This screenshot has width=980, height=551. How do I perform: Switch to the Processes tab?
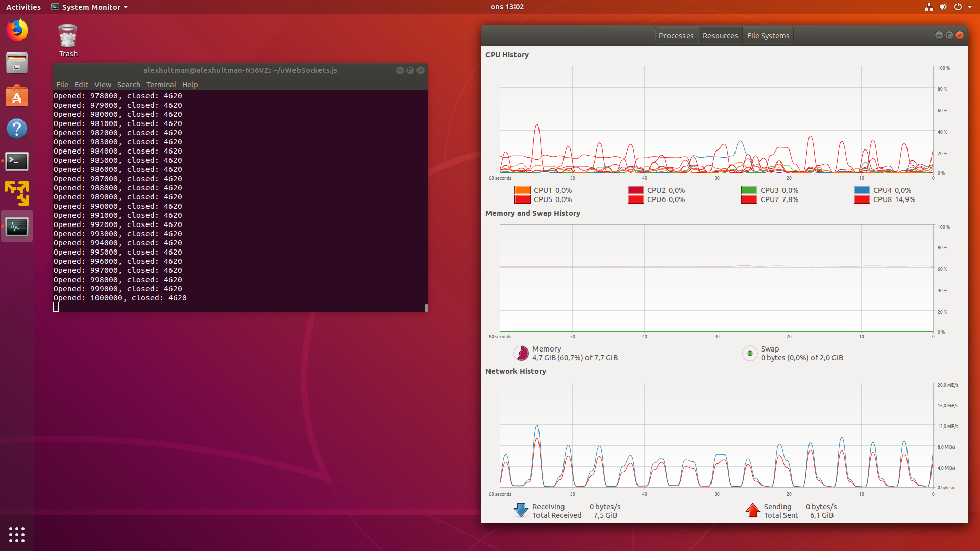676,36
